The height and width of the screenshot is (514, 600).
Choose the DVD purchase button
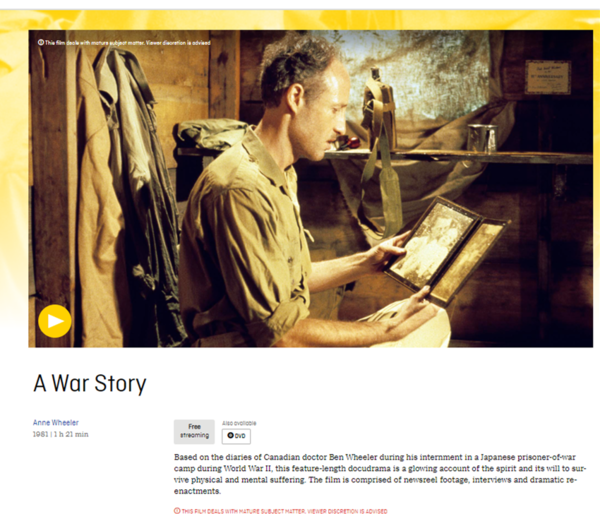(236, 436)
